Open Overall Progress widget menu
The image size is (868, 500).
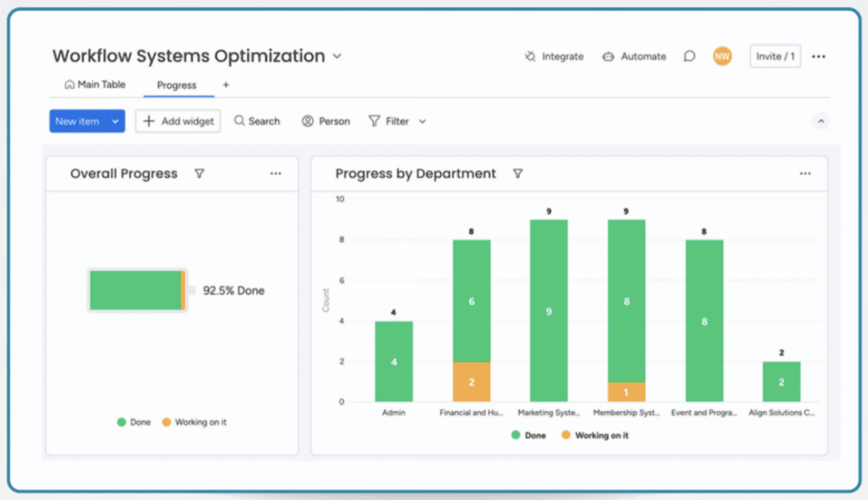275,174
